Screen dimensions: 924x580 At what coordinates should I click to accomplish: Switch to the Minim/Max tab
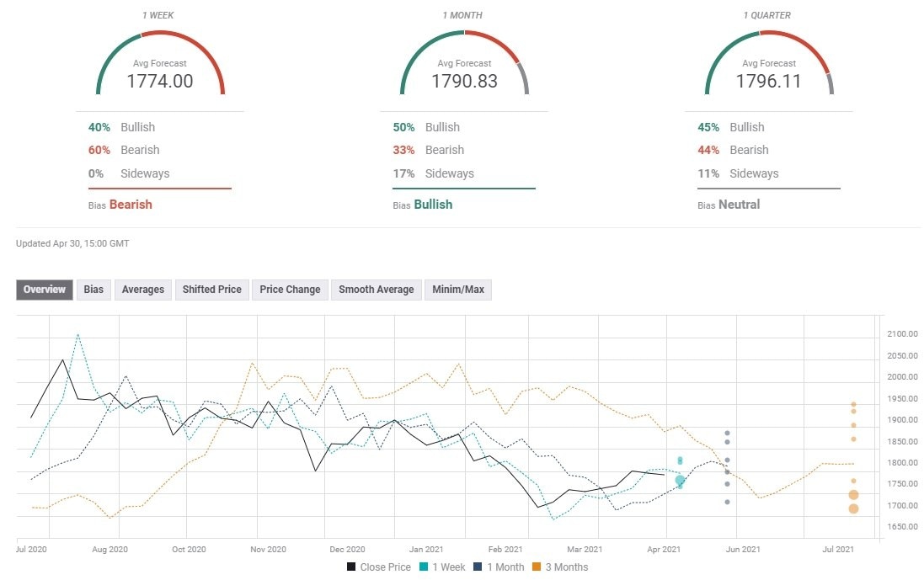(x=458, y=289)
